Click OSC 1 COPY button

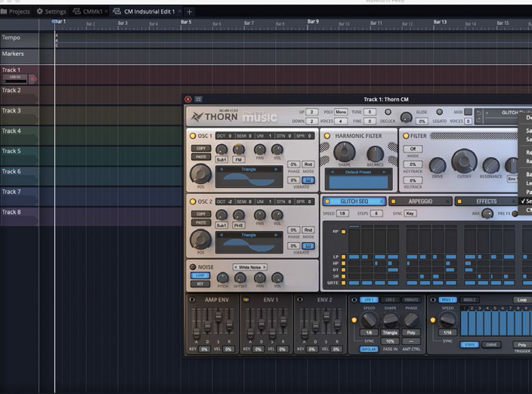click(201, 149)
